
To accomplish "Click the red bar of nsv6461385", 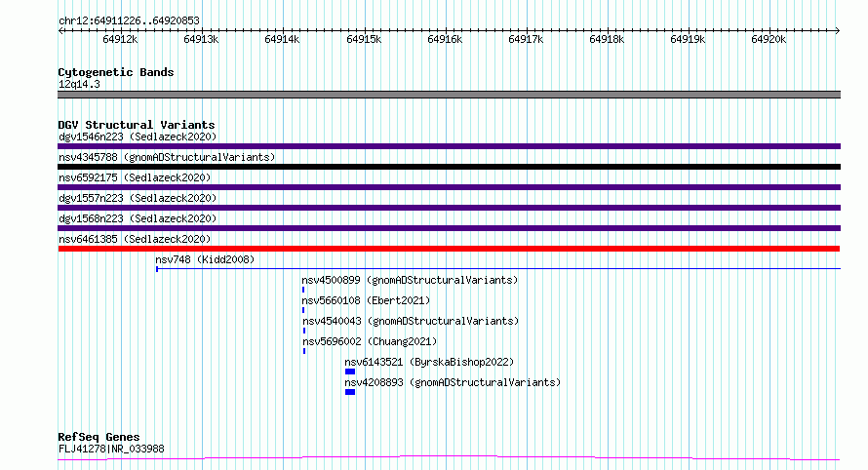I will pyautogui.click(x=449, y=249).
